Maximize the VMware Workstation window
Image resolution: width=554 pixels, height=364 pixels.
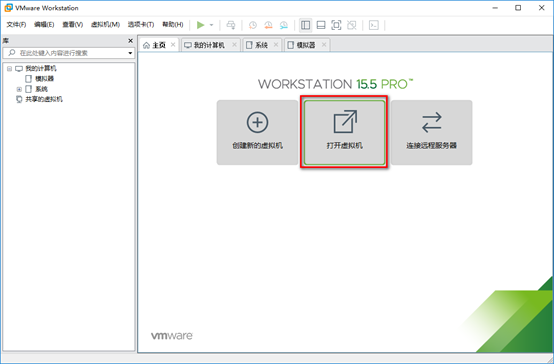[518, 8]
